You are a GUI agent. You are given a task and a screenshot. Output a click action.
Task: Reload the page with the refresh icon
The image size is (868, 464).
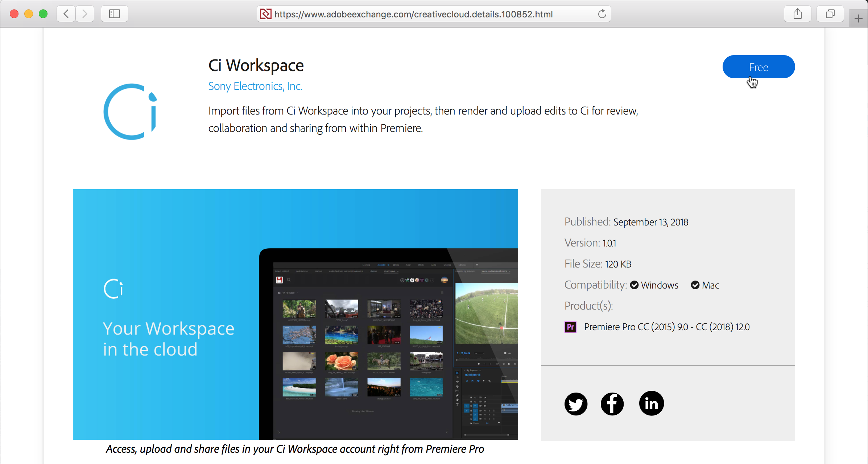[x=602, y=14]
